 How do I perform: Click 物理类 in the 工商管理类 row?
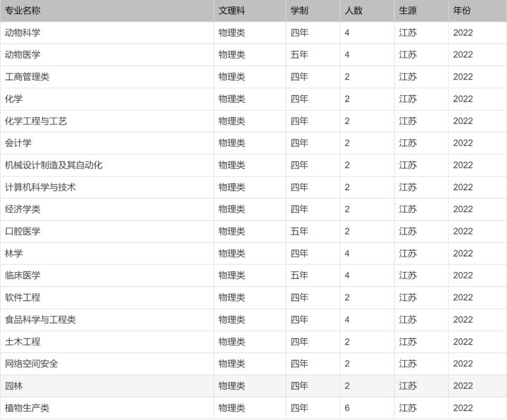(x=232, y=77)
